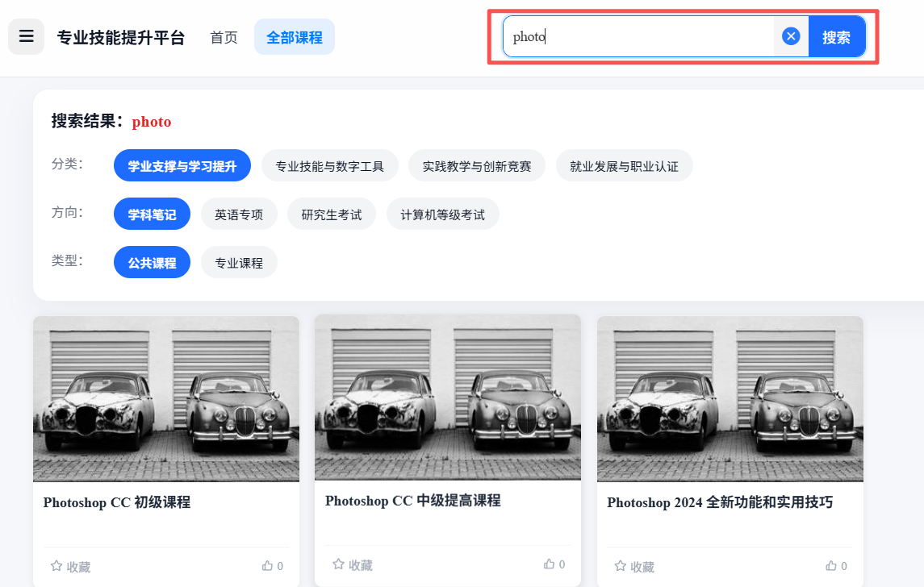Viewport: 924px width, 587px height.
Task: Like the Photoshop 2024 全新功能 course
Action: [831, 566]
